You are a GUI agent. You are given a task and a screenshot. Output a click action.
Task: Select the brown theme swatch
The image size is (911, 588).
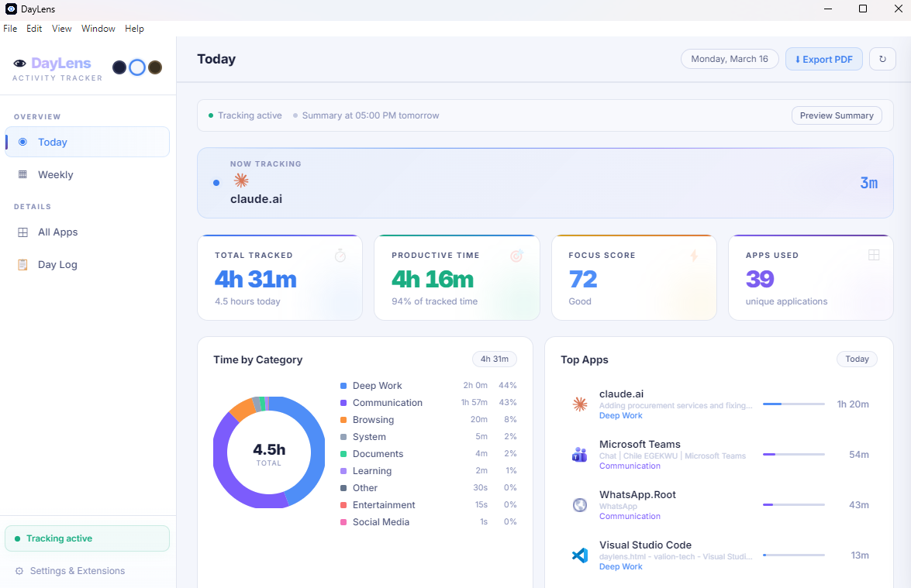tap(154, 67)
